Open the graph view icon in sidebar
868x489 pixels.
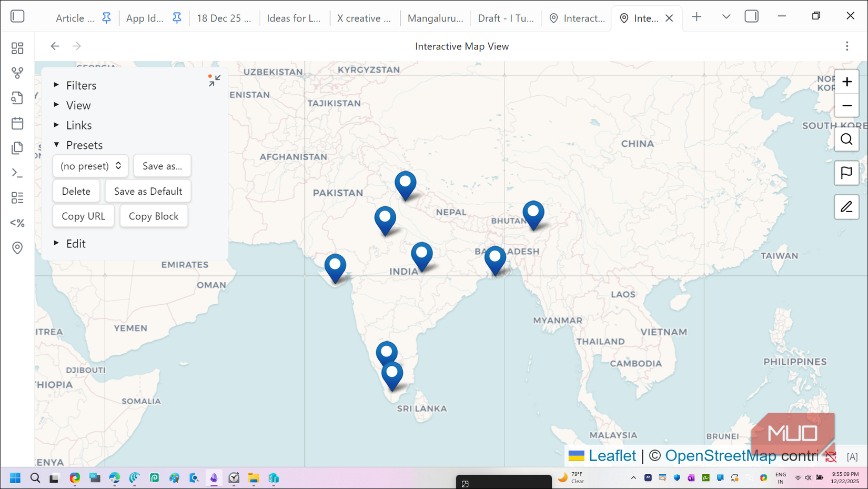point(17,73)
